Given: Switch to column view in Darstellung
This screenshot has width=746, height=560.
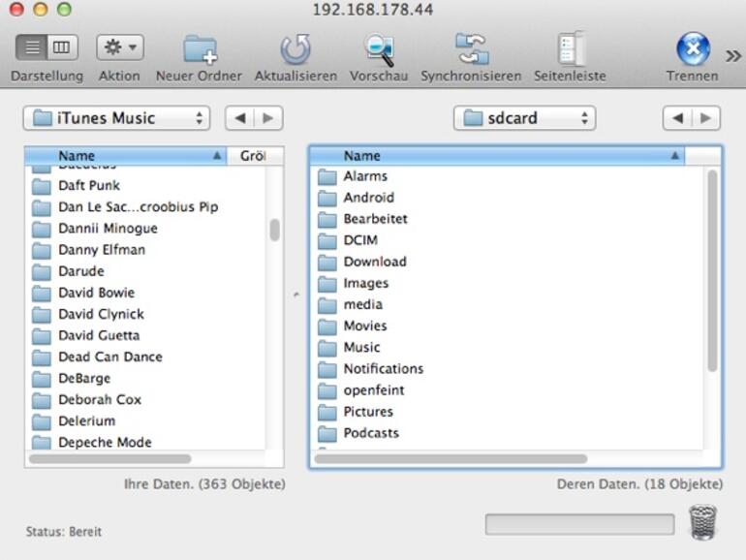Looking at the screenshot, I should (62, 47).
